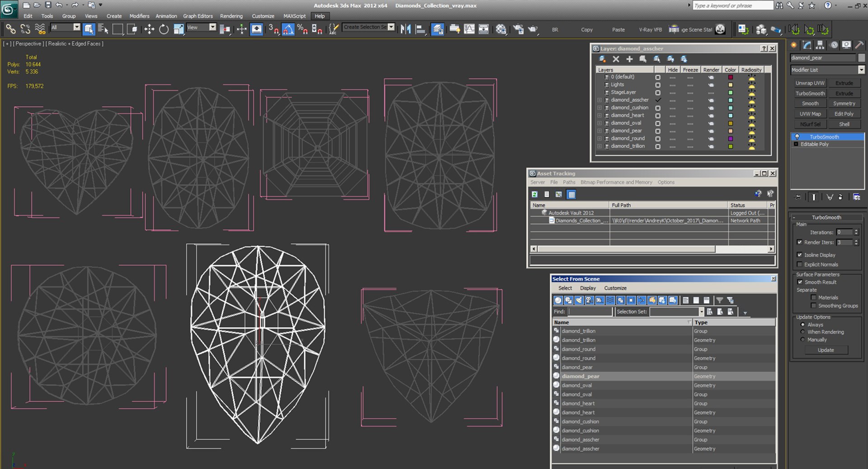Viewport: 868px width, 469px height.
Task: Click Pin Stack icon under modifier stack
Action: (798, 197)
